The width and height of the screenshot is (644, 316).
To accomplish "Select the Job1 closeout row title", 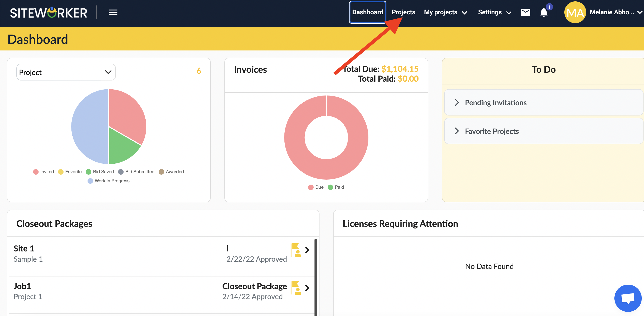I will click(x=22, y=286).
